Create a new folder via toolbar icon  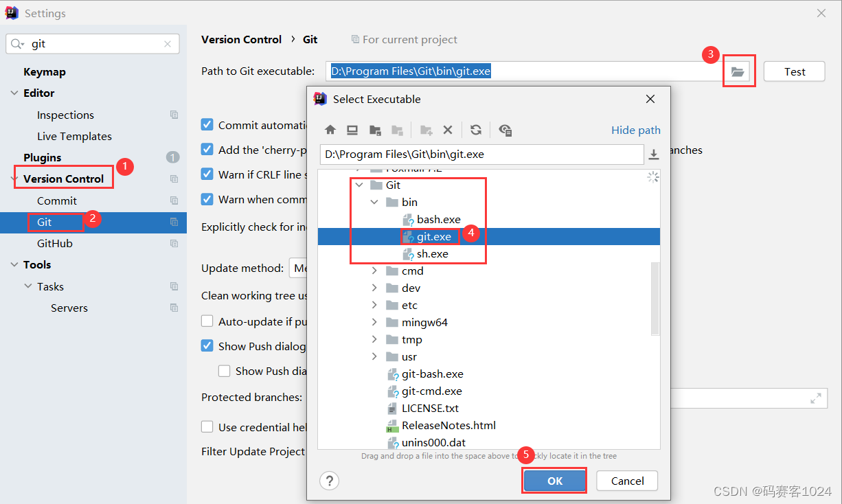tap(426, 130)
